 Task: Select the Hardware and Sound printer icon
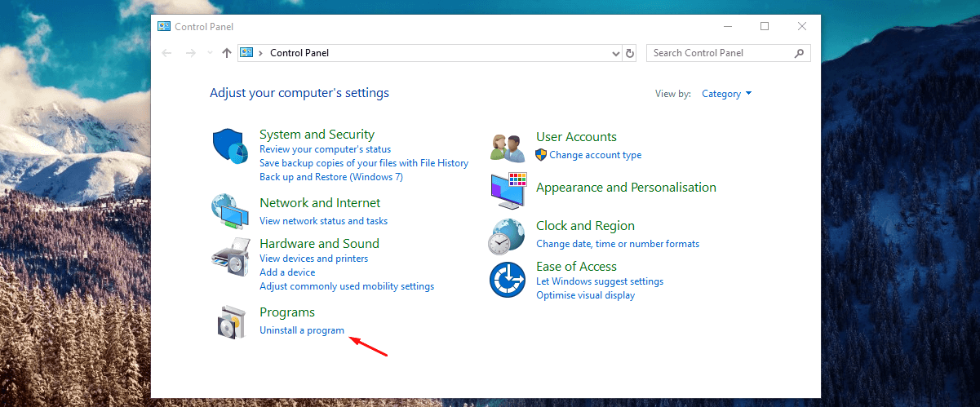230,259
